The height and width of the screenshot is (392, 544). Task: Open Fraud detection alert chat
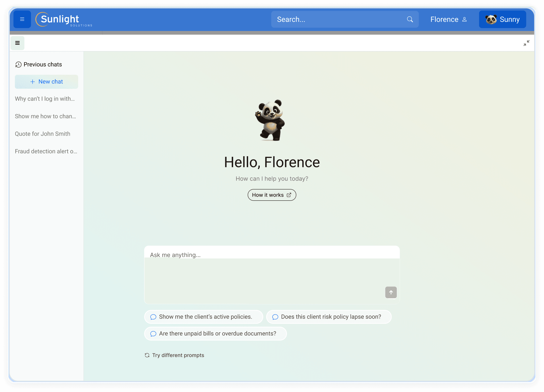tap(46, 151)
